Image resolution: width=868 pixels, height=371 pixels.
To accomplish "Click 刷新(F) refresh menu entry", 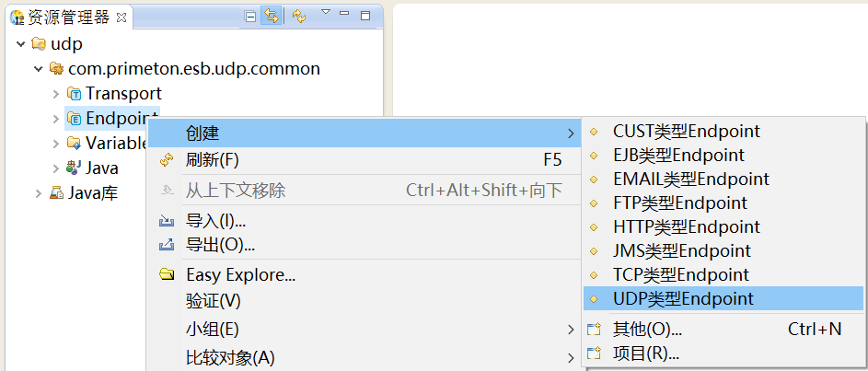I will (x=213, y=160).
